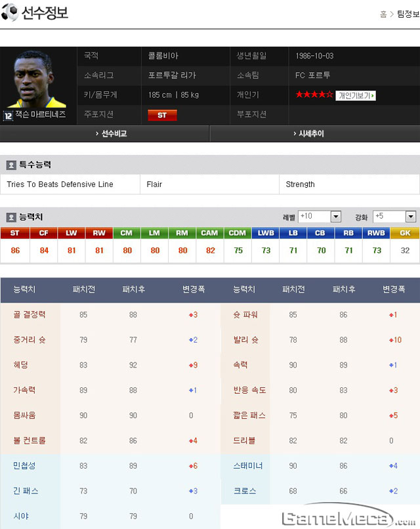
Task: Click the 볼 컨트롤 stat label
Action: 30,440
